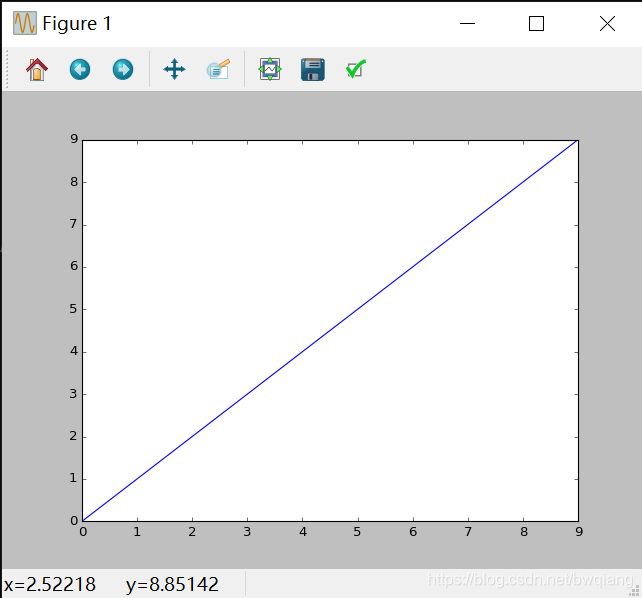This screenshot has width=642, height=598.
Task: Click the Figure 1 title text
Action: coord(77,23)
